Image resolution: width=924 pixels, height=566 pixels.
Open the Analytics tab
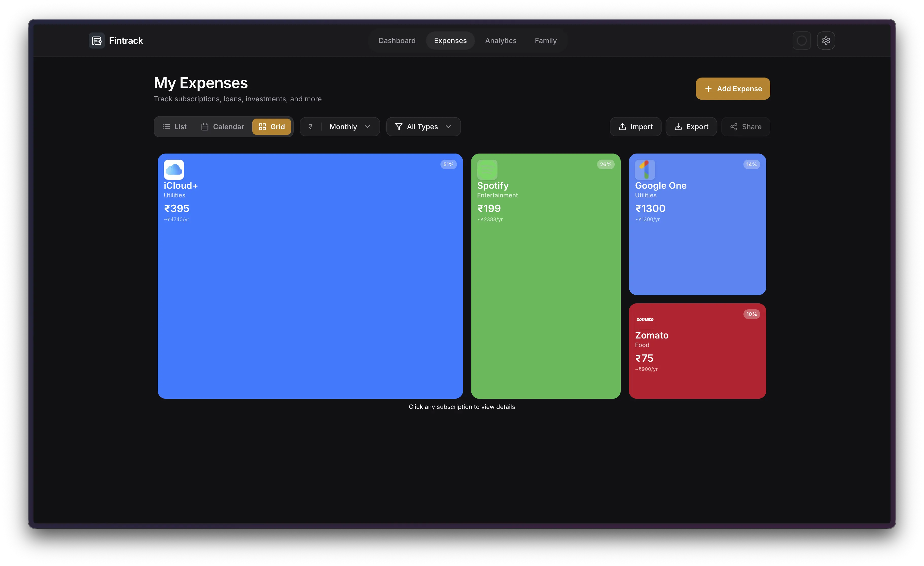(x=501, y=41)
